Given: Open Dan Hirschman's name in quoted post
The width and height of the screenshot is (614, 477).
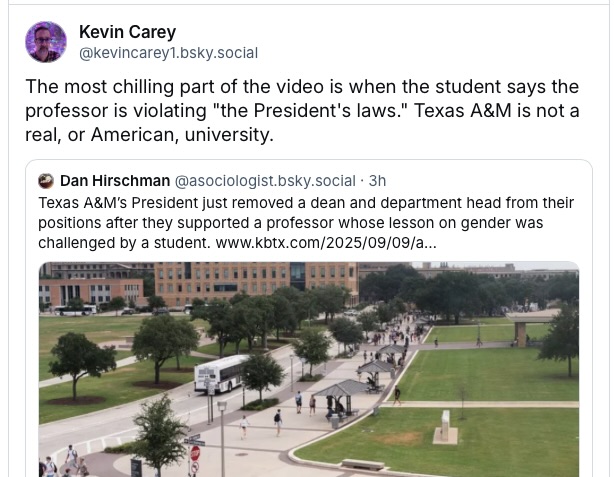Looking at the screenshot, I should coord(115,181).
